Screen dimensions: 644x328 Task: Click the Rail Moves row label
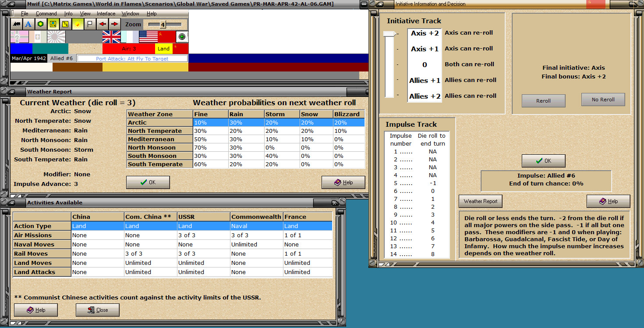[x=42, y=253]
